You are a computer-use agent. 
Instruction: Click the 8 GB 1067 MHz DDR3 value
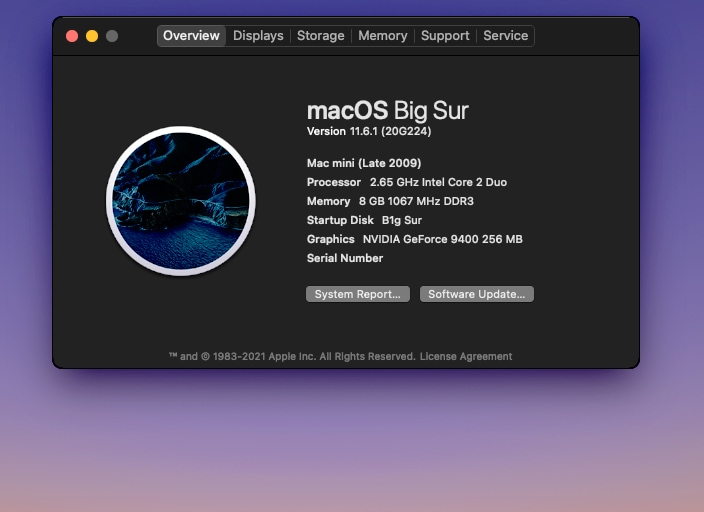[x=416, y=201]
